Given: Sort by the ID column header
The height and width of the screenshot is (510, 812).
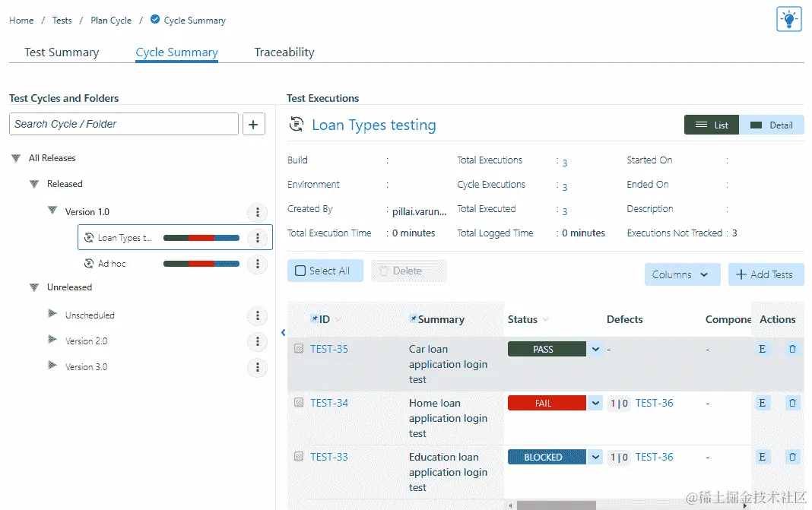Looking at the screenshot, I should tap(324, 319).
